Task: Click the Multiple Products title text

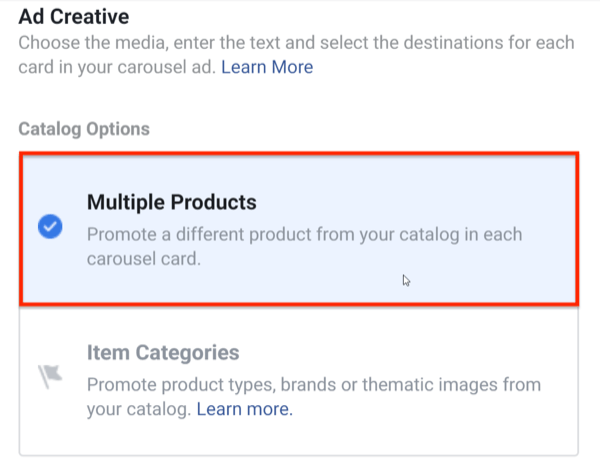Action: [171, 203]
